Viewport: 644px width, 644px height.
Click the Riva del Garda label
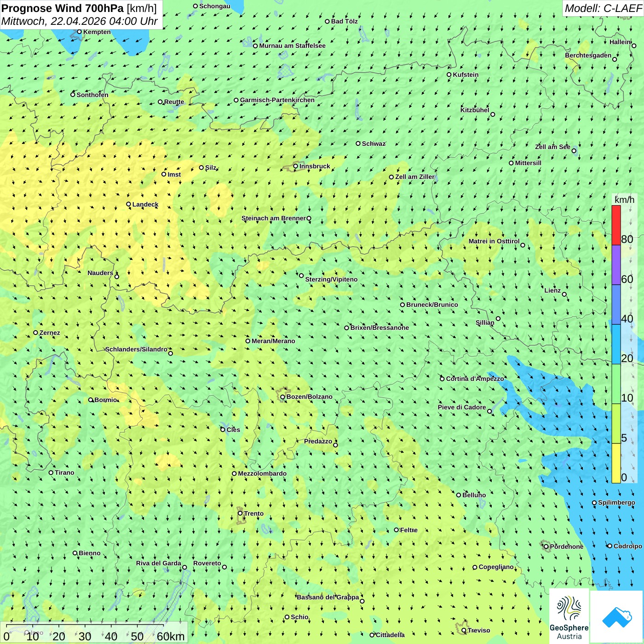tap(158, 563)
